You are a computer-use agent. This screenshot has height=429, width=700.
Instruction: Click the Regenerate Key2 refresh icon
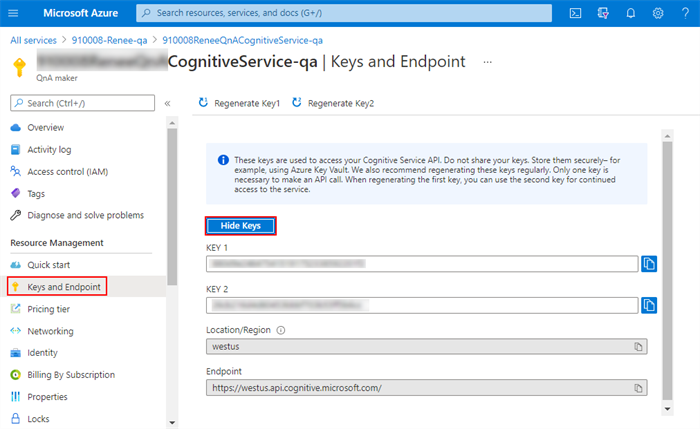click(x=296, y=103)
